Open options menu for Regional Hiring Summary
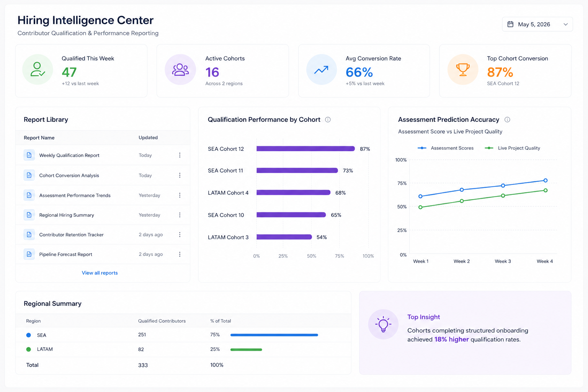The width and height of the screenshot is (588, 392). 180,215
